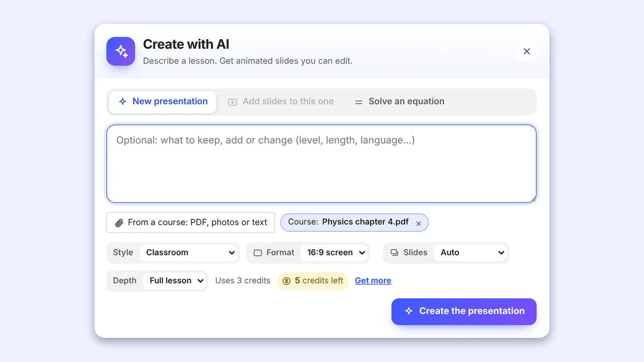
Task: Open the Format dropdown showing 16:9 screen
Action: pos(335,253)
